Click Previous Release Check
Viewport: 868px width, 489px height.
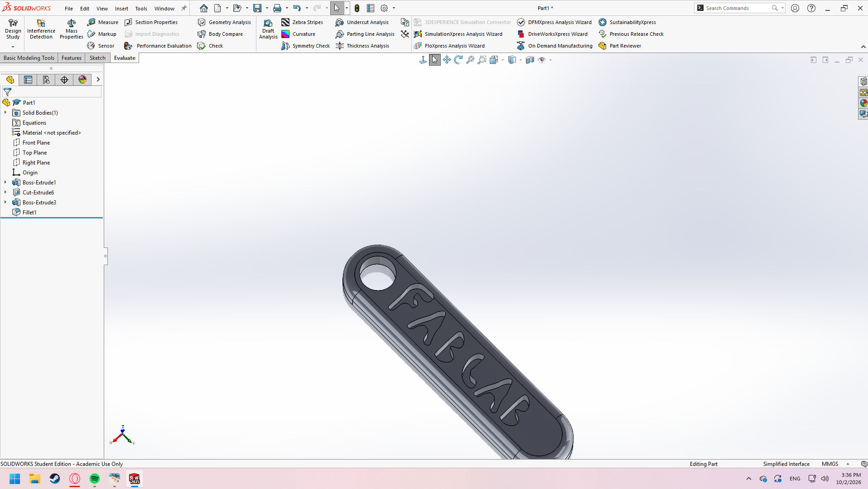pyautogui.click(x=631, y=34)
